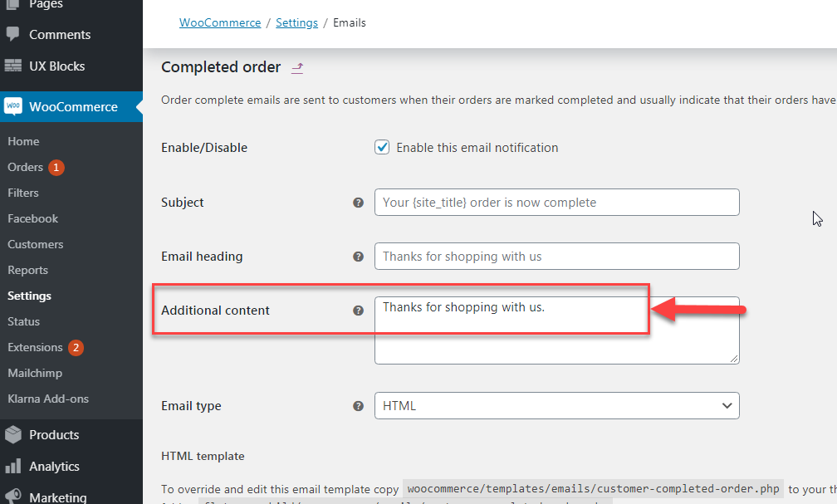This screenshot has height=504, width=837.
Task: Click the Marketing megaphone icon
Action: [12, 497]
